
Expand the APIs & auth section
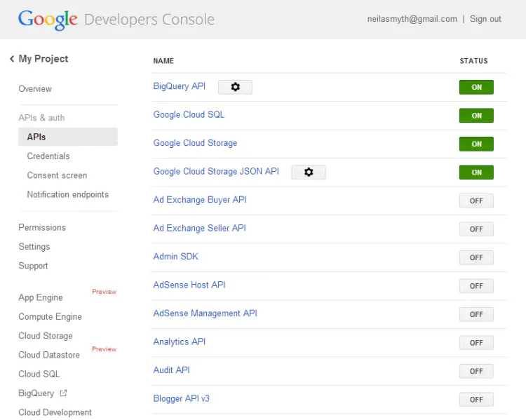point(41,118)
